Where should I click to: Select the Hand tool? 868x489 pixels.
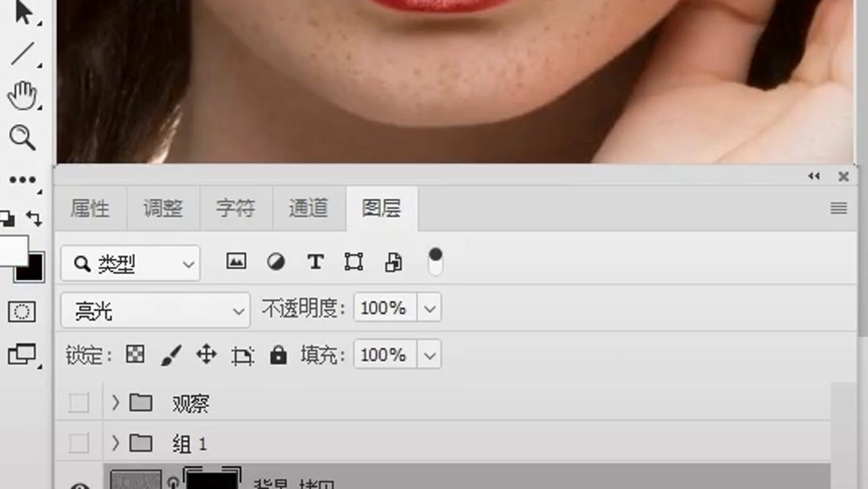23,95
